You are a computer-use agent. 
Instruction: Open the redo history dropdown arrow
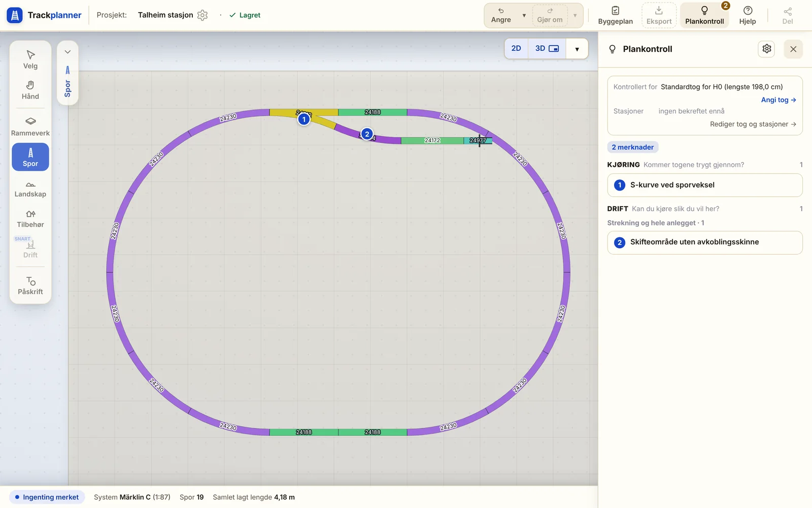pos(575,15)
